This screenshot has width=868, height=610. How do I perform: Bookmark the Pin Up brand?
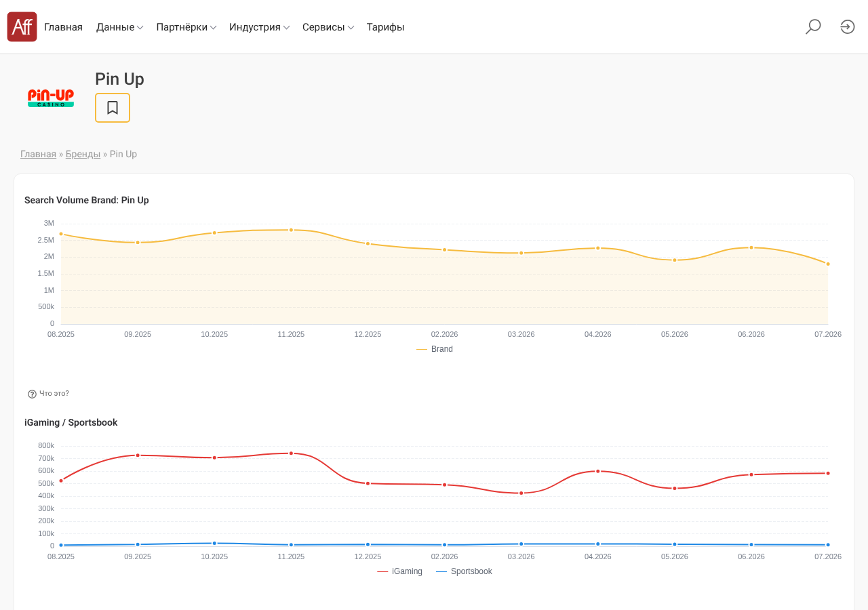point(113,108)
